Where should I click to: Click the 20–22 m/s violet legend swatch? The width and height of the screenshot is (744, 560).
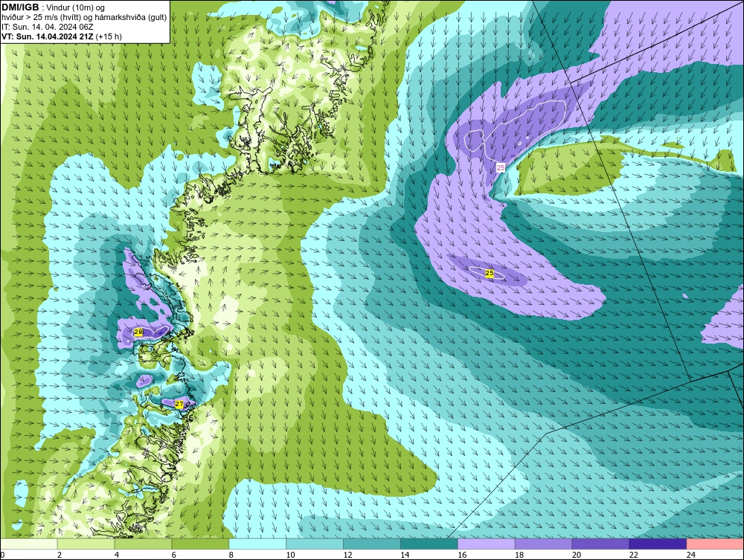600,544
